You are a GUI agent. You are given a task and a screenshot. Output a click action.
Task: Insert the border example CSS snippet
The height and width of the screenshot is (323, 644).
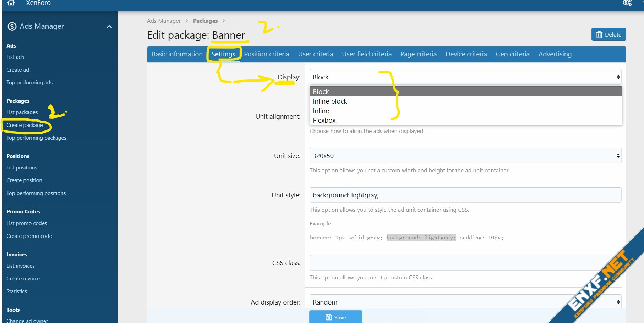pyautogui.click(x=346, y=238)
